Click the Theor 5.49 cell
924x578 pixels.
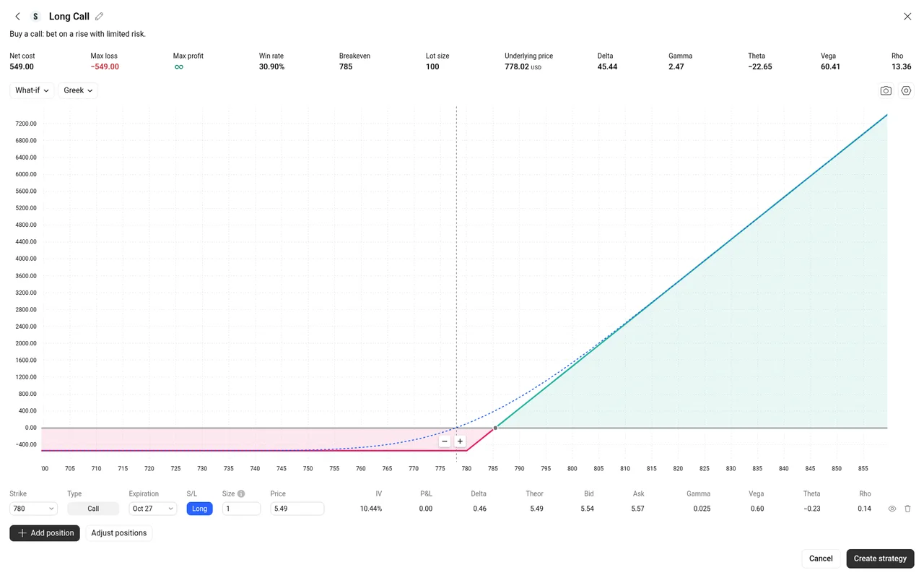(x=536, y=509)
